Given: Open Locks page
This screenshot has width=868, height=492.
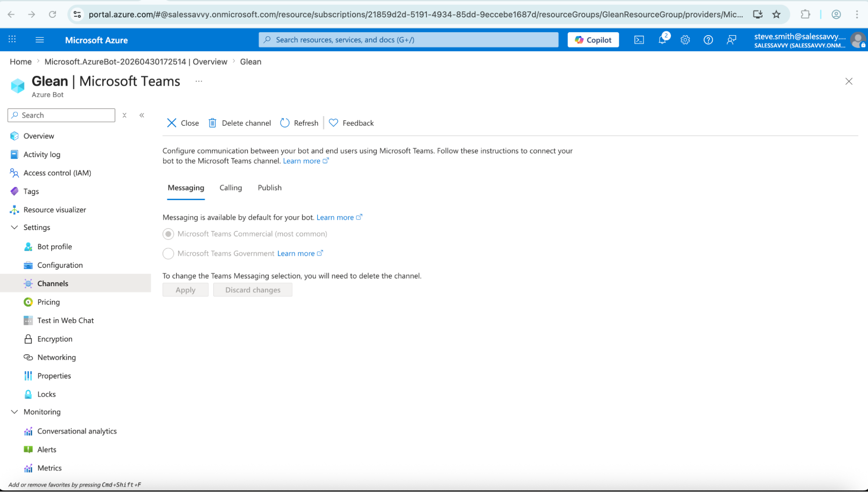Looking at the screenshot, I should coord(46,394).
